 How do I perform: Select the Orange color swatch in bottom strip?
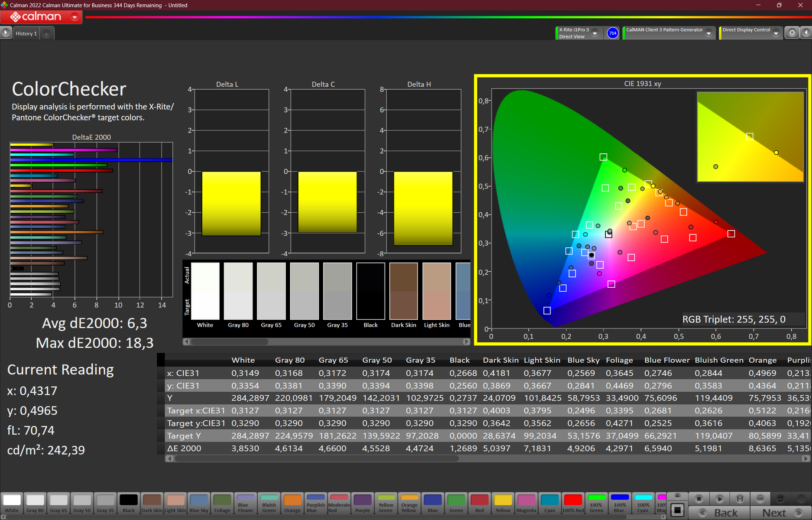pos(292,503)
